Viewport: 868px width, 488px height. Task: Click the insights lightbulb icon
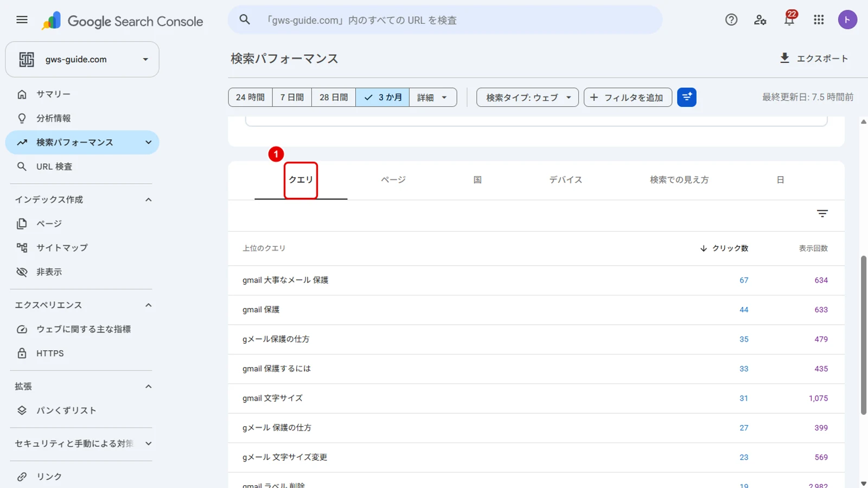pos(22,118)
